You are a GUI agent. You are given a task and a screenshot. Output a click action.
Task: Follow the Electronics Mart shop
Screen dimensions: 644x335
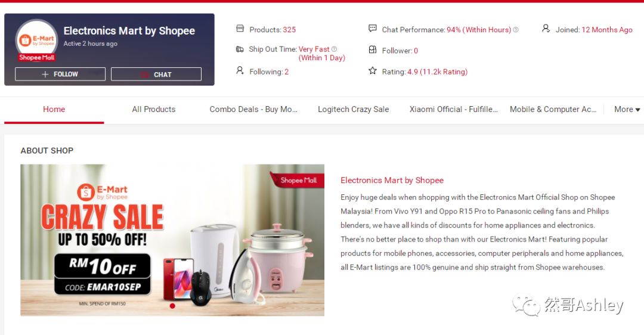(x=60, y=75)
